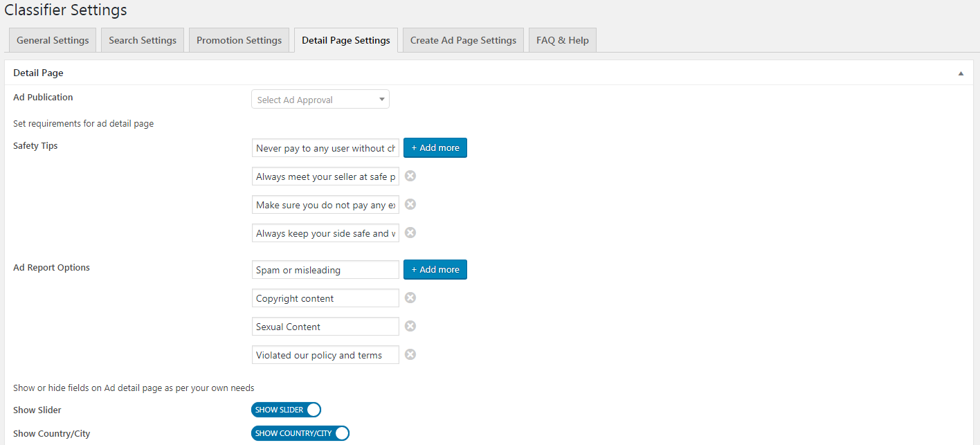980x445 pixels.
Task: Select the Detail Page Settings tab
Action: [346, 40]
